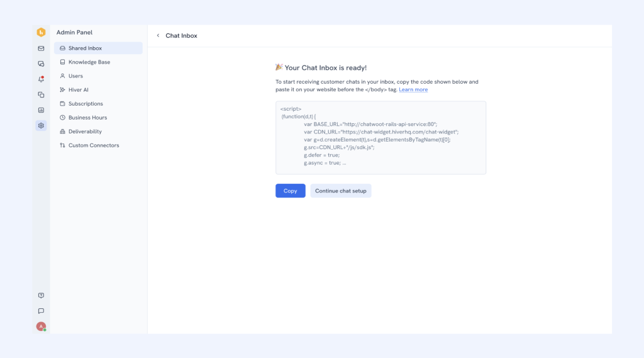Open Knowledge Base settings
644x358 pixels.
click(x=89, y=62)
